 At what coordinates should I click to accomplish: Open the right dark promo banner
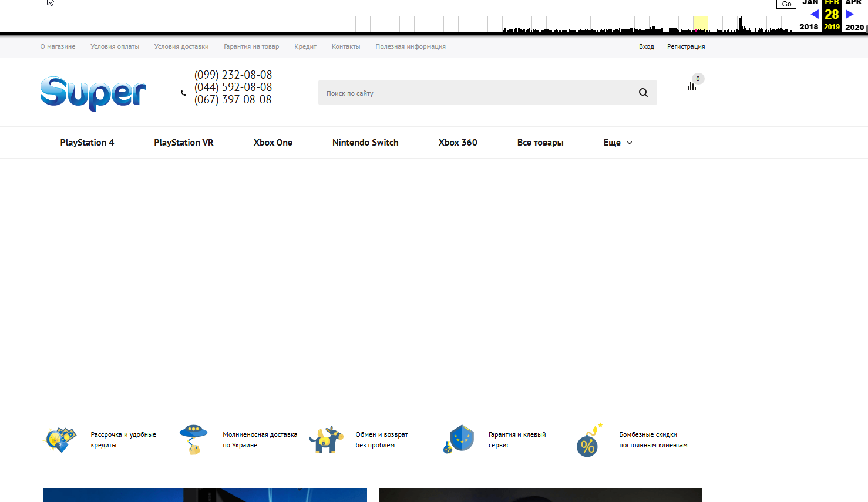tap(540, 495)
